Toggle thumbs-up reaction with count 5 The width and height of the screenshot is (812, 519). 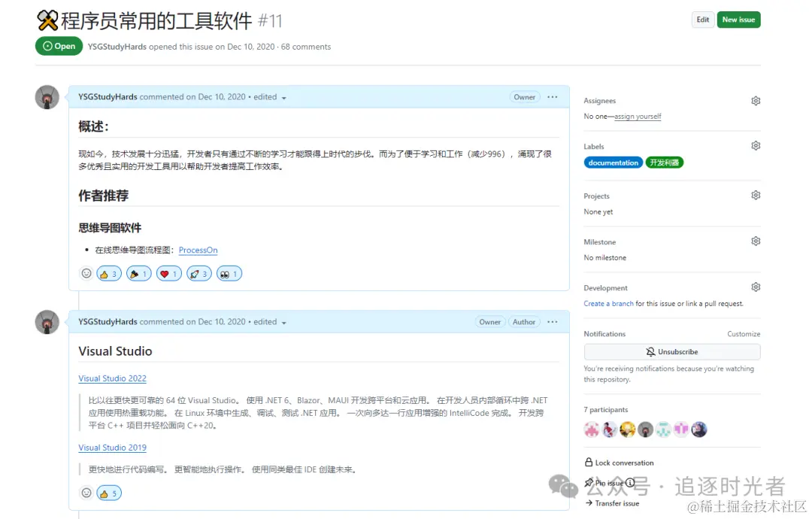click(x=109, y=493)
